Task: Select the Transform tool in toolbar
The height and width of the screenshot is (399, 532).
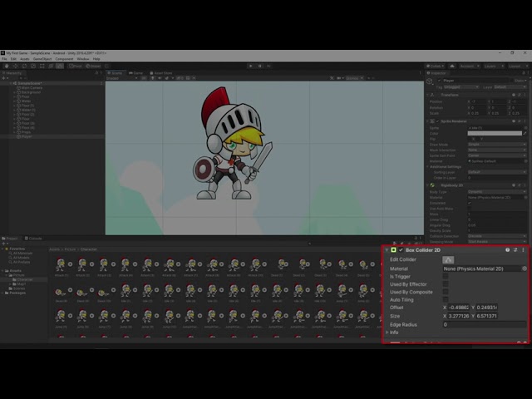Action: point(51,66)
